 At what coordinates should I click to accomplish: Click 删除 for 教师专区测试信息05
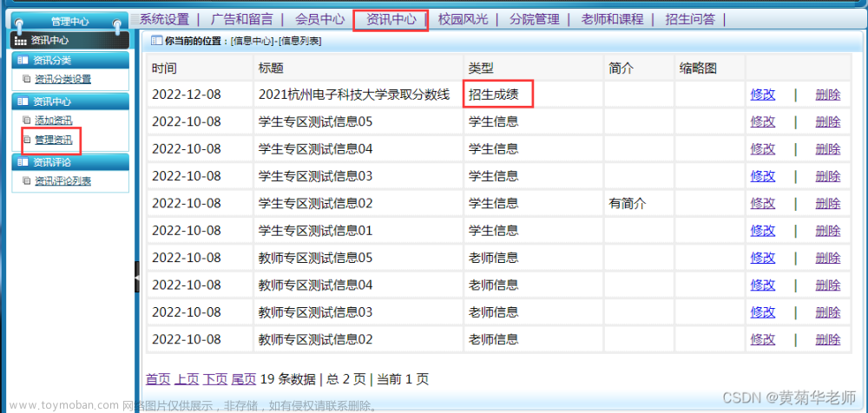(828, 258)
